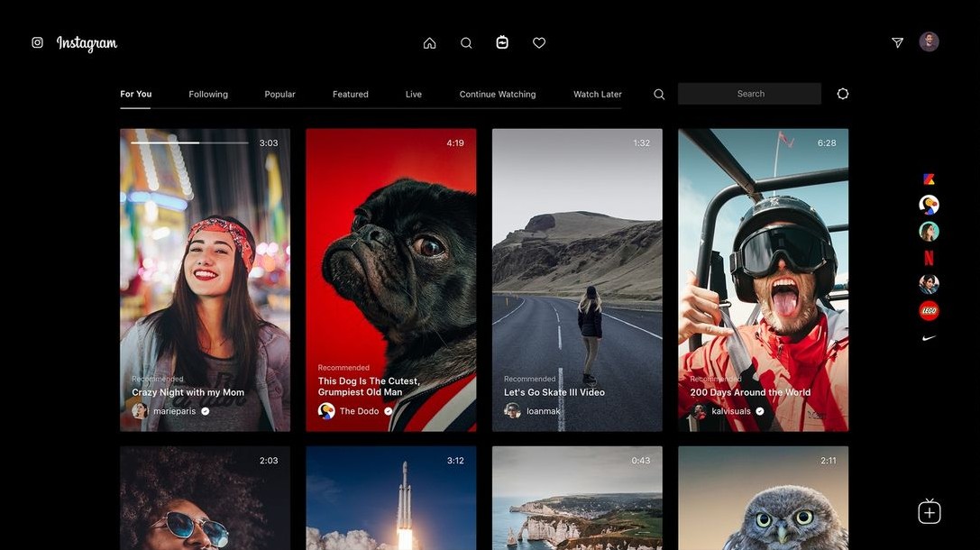
Task: Click progress bar on Crazy Night video
Action: click(x=189, y=142)
